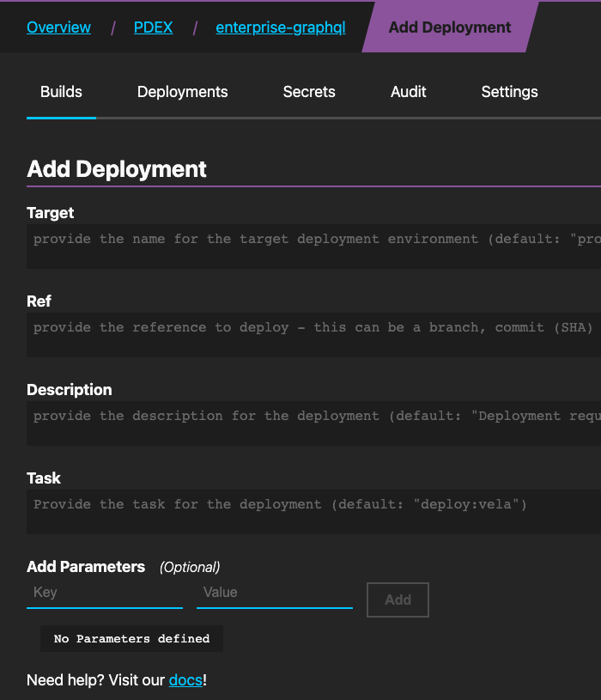The height and width of the screenshot is (700, 601).
Task: Focus the Task text field
Action: point(313,512)
